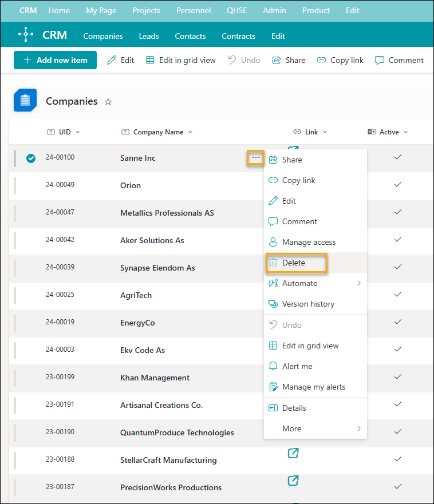
Task: Open the link icon for StellarCraft Manufacturing
Action: (293, 453)
